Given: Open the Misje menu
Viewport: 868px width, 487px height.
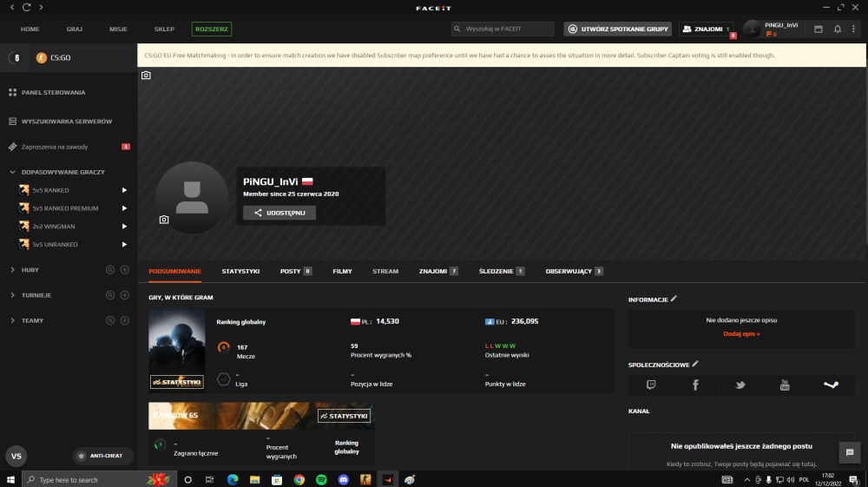Looking at the screenshot, I should [x=118, y=29].
